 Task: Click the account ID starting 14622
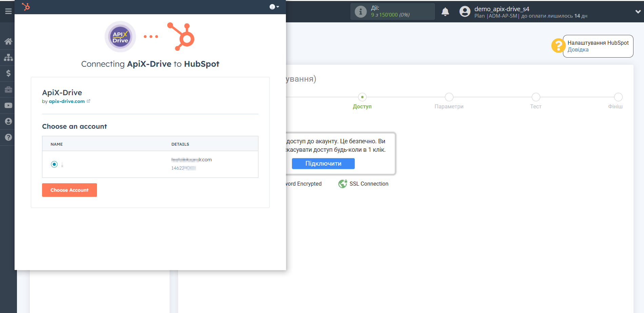[183, 168]
